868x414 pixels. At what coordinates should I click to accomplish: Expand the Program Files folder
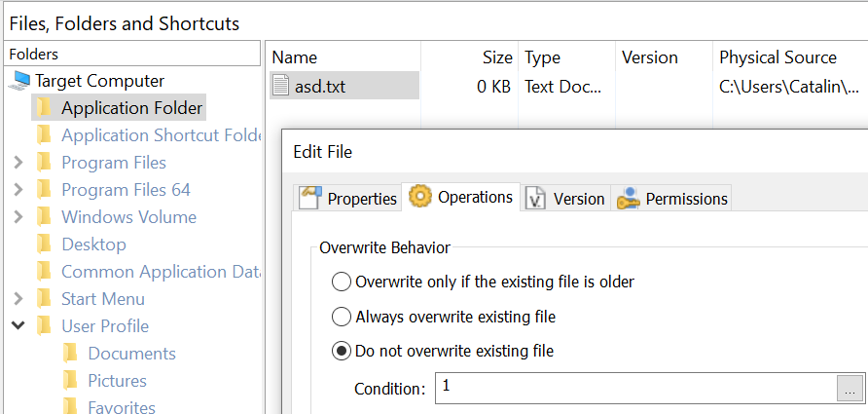tap(18, 163)
